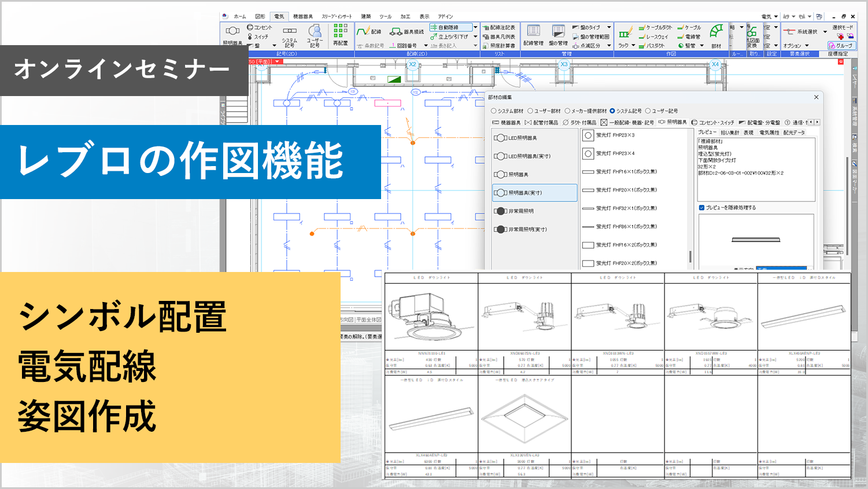868x489 pixels.
Task: Open the 電気属性 tab in dialog
Action: click(769, 133)
